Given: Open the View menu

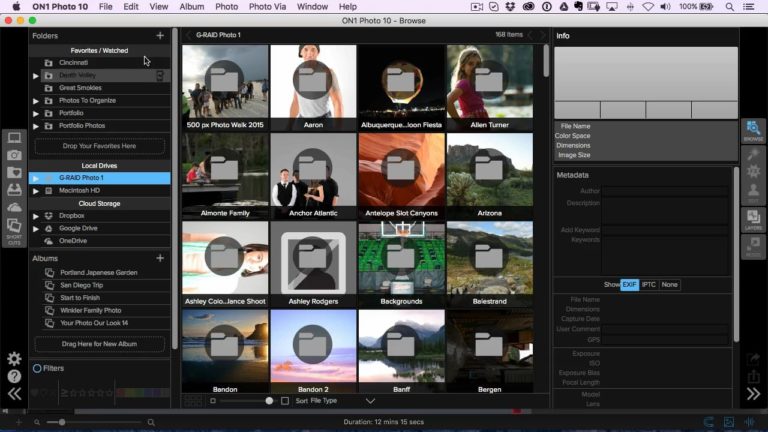Looking at the screenshot, I should point(159,7).
